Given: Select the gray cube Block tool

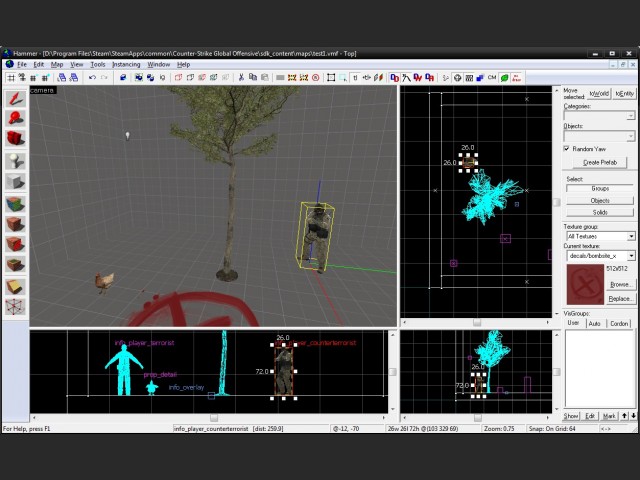Looking at the screenshot, I should [x=15, y=181].
